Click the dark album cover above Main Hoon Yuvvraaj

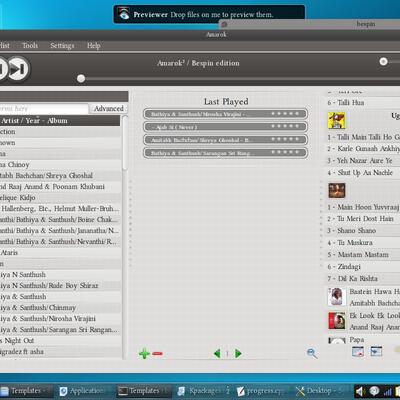337,191
